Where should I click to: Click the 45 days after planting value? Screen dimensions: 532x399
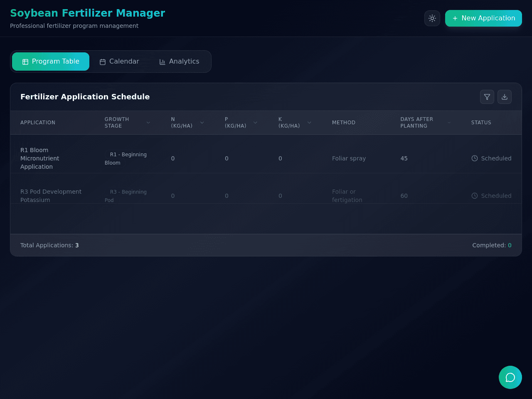coord(404,158)
